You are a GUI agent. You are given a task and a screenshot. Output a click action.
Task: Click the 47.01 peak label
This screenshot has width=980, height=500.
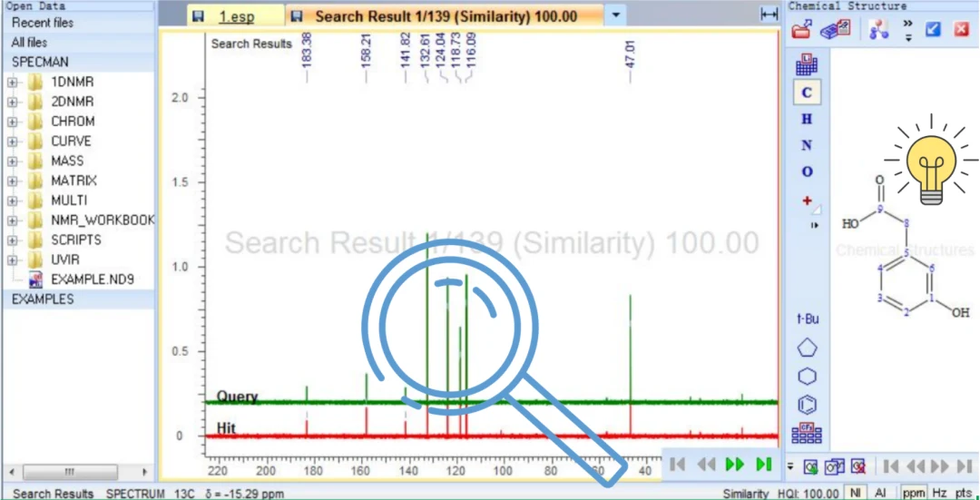point(630,54)
